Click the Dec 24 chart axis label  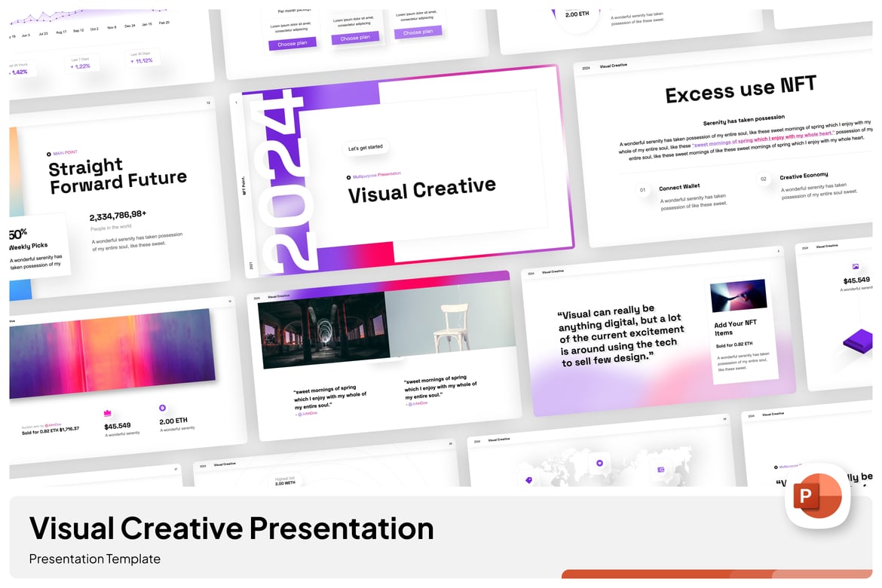pos(130,26)
